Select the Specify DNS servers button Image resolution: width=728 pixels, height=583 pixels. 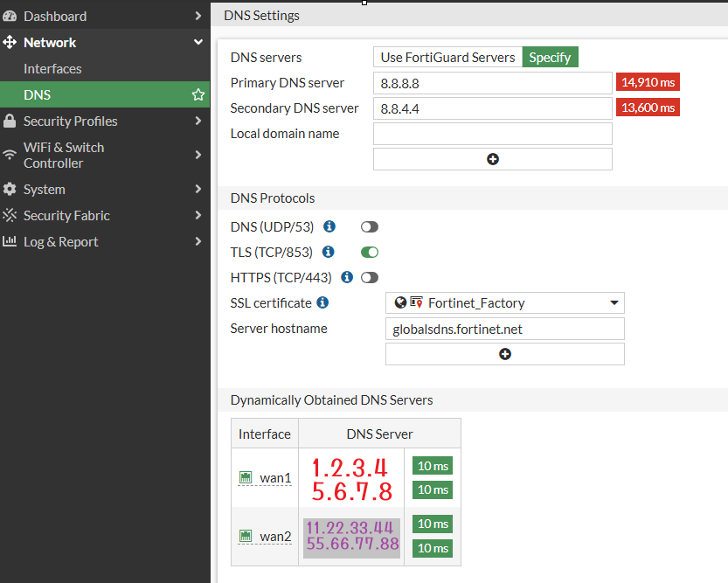coord(550,57)
